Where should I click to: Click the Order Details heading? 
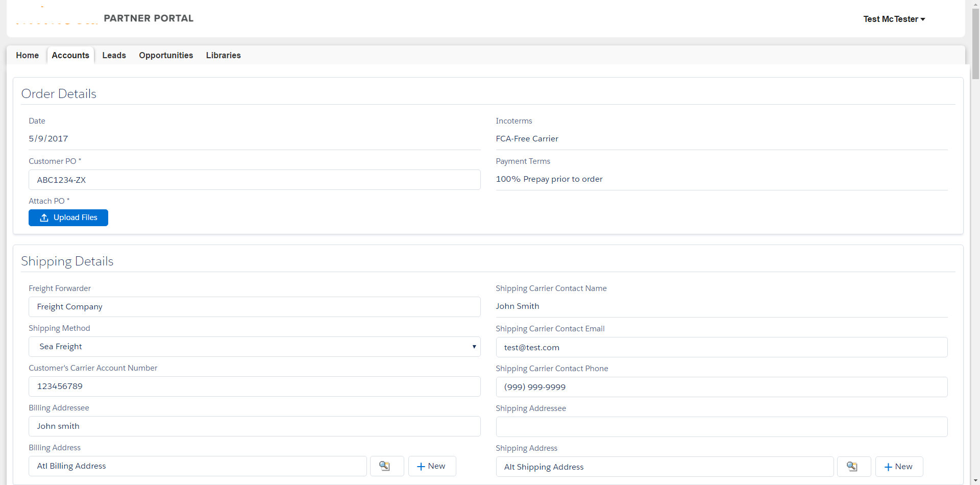coord(59,94)
